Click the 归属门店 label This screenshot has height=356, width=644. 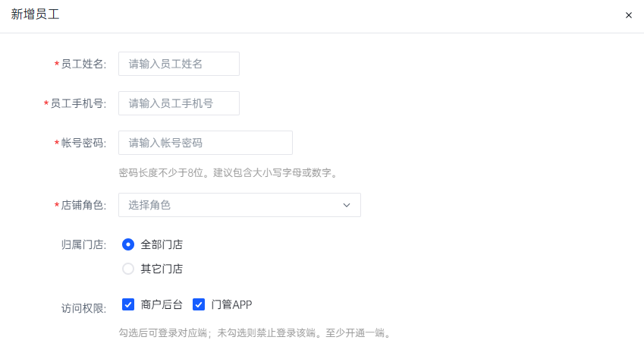tap(83, 245)
